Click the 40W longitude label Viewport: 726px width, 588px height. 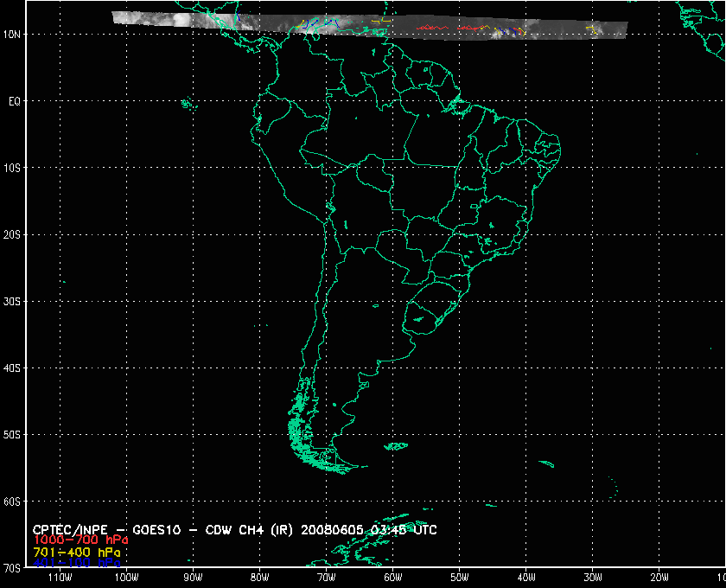coord(525,578)
